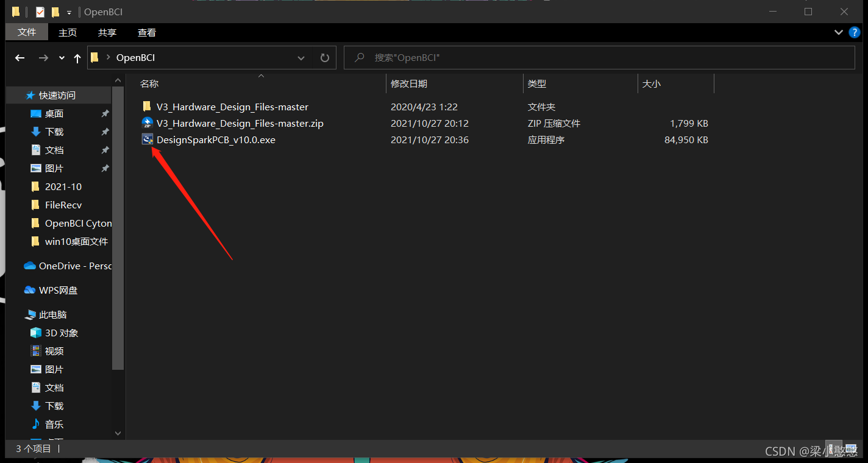Screen dimensions: 868x463
Task: Click the file name V3_Hardware_Design_Files-master.zip
Action: (240, 123)
